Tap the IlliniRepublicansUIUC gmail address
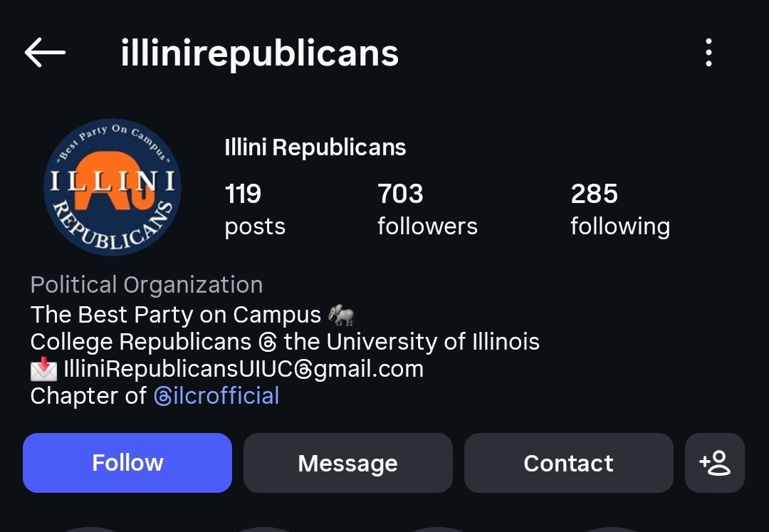769x532 pixels. pos(244,369)
